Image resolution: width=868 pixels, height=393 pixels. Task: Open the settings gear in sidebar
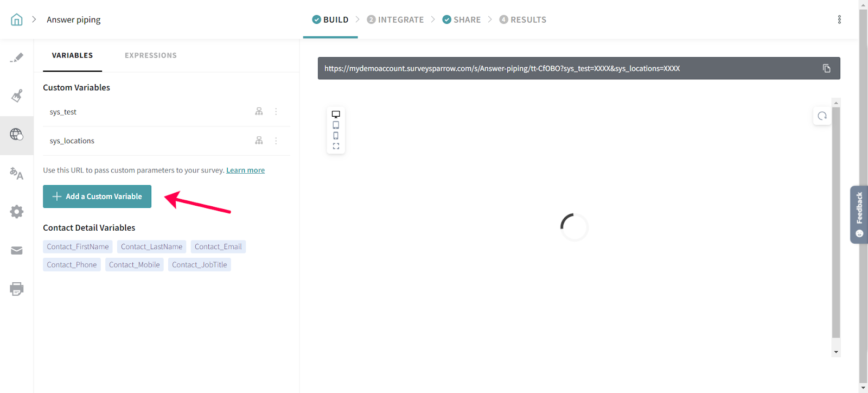pos(17,212)
